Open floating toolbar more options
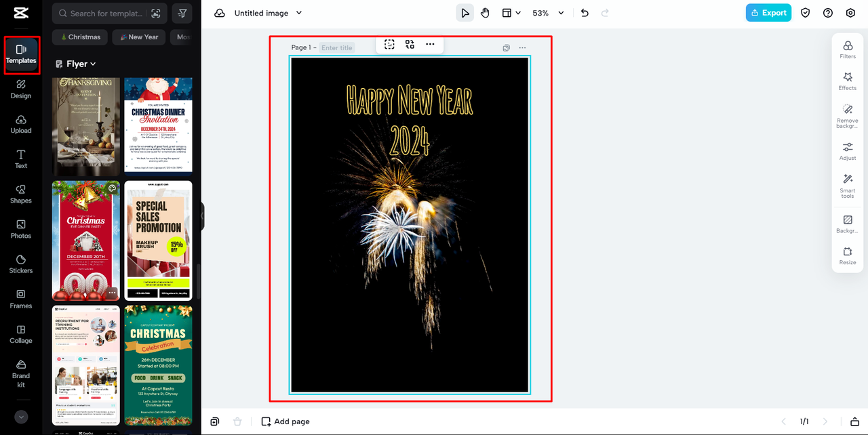The width and height of the screenshot is (868, 435). 430,44
